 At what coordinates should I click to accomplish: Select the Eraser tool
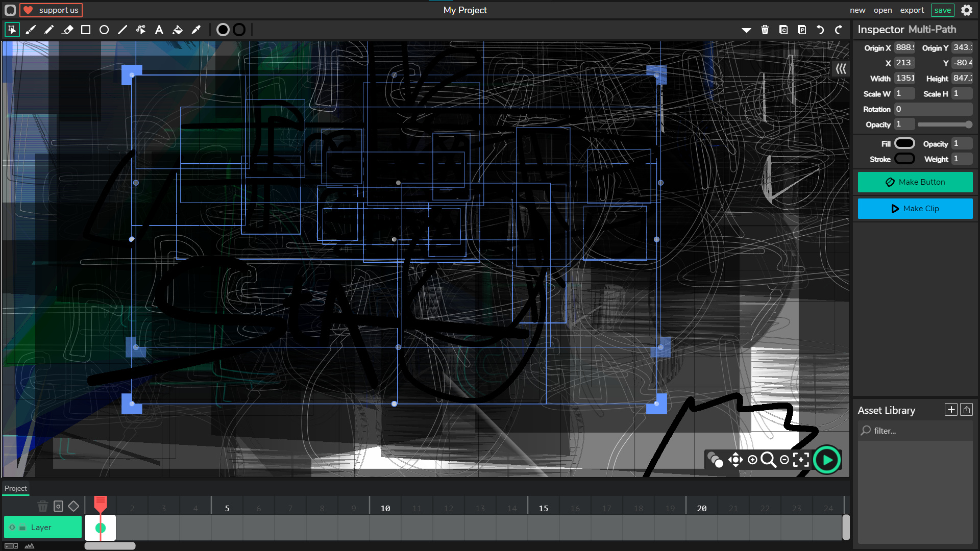coord(67,30)
